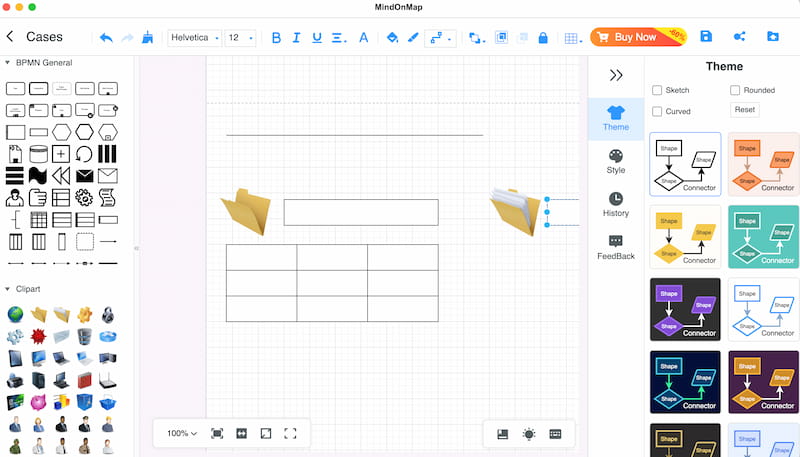
Task: Select the user task person shape
Action: click(15, 197)
